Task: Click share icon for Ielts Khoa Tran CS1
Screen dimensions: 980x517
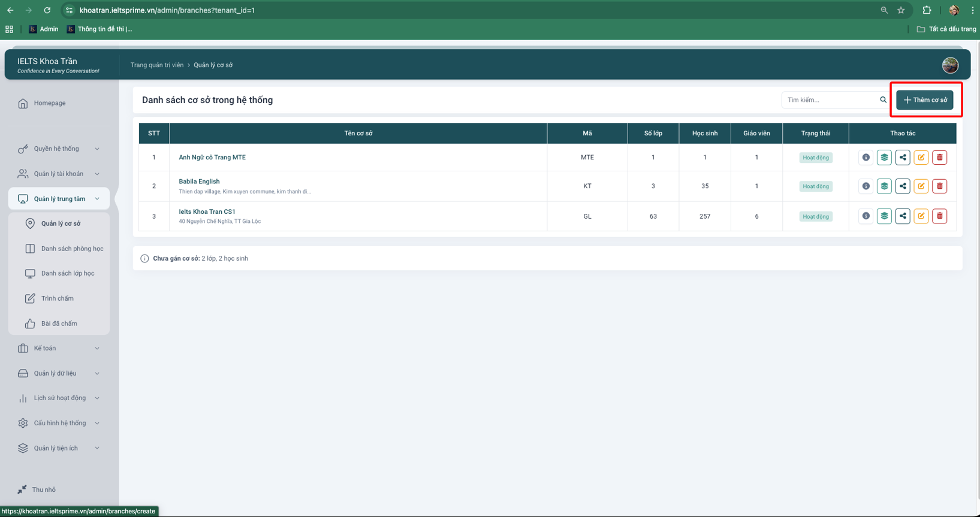Action: pyautogui.click(x=903, y=216)
